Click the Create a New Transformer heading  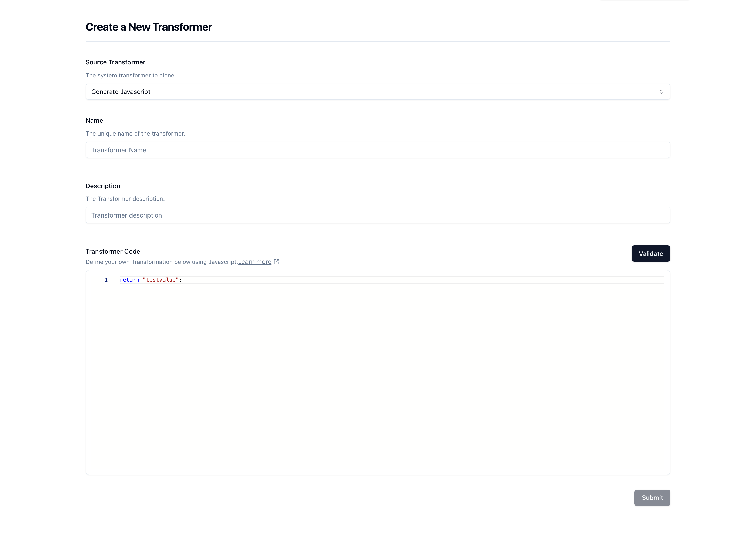point(149,27)
